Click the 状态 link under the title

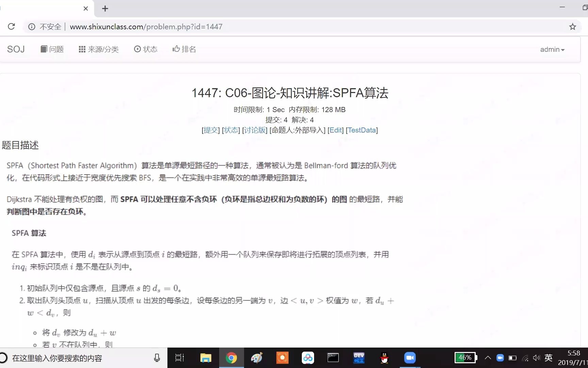pos(231,130)
